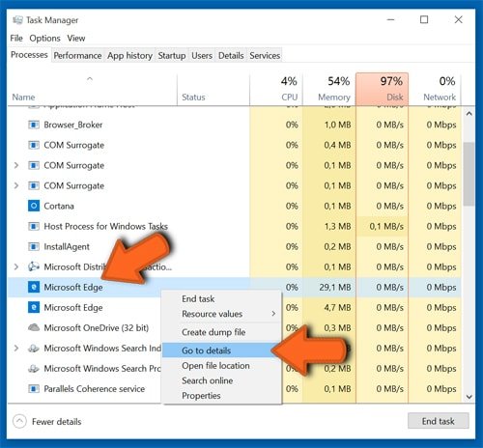Open the Options menu
The image size is (483, 448).
[x=44, y=38]
